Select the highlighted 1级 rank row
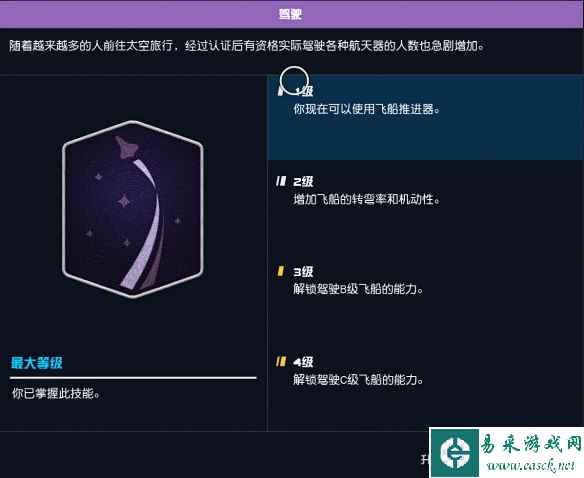The height and width of the screenshot is (478, 584). (x=425, y=118)
